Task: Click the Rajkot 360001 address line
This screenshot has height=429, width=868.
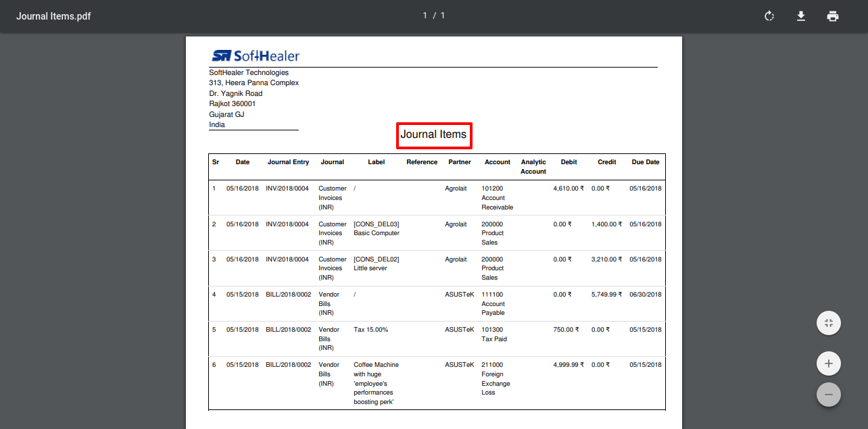Action: click(x=233, y=103)
